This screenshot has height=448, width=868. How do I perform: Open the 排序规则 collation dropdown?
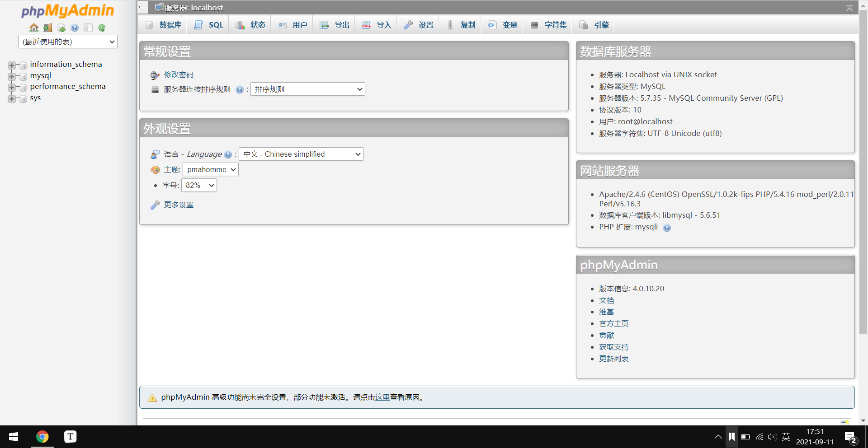(x=308, y=89)
